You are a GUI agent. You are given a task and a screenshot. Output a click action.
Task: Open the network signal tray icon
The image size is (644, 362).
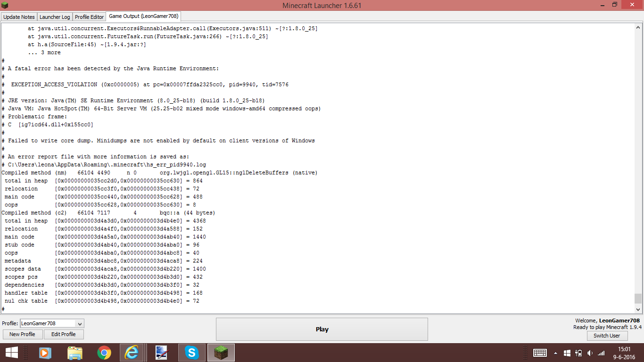point(601,353)
